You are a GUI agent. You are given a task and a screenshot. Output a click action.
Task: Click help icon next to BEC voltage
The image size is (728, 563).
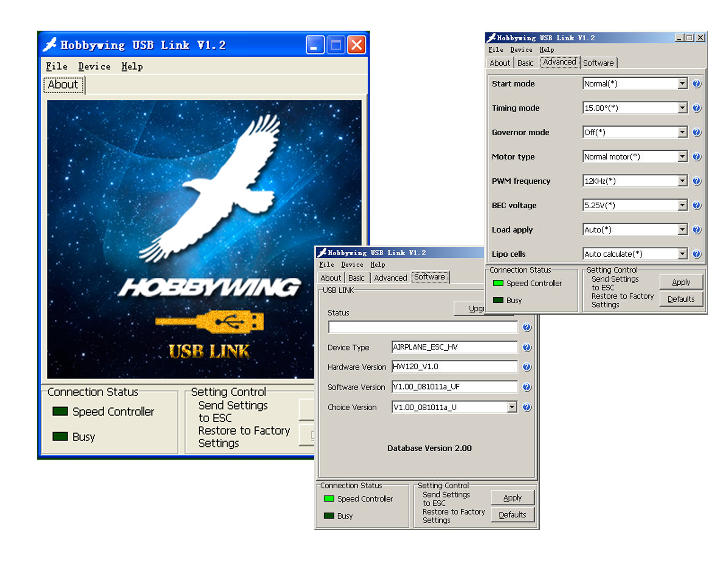pos(697,205)
